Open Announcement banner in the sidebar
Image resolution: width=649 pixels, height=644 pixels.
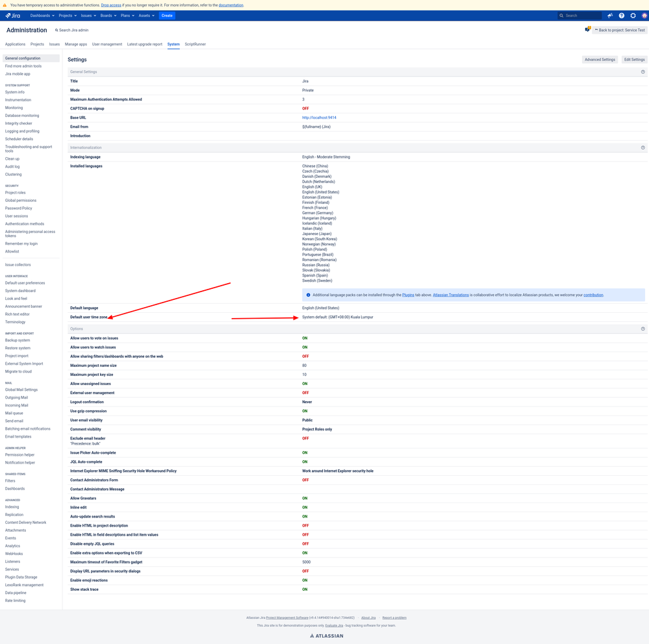pos(23,306)
